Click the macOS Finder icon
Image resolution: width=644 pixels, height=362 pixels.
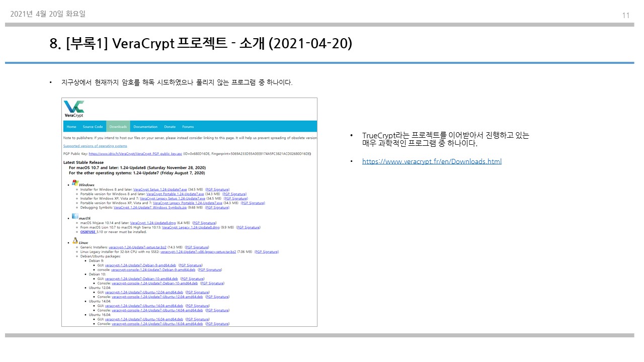pyautogui.click(x=75, y=216)
